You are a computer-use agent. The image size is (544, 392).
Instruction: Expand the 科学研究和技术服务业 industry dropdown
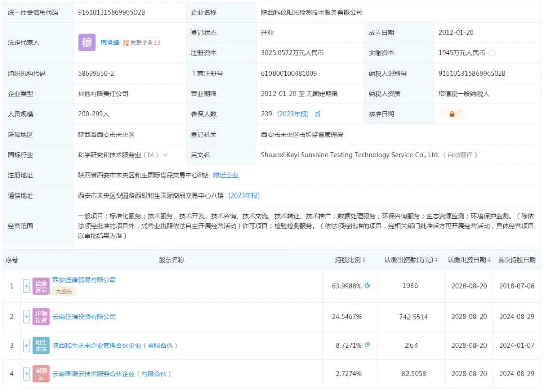(165, 155)
